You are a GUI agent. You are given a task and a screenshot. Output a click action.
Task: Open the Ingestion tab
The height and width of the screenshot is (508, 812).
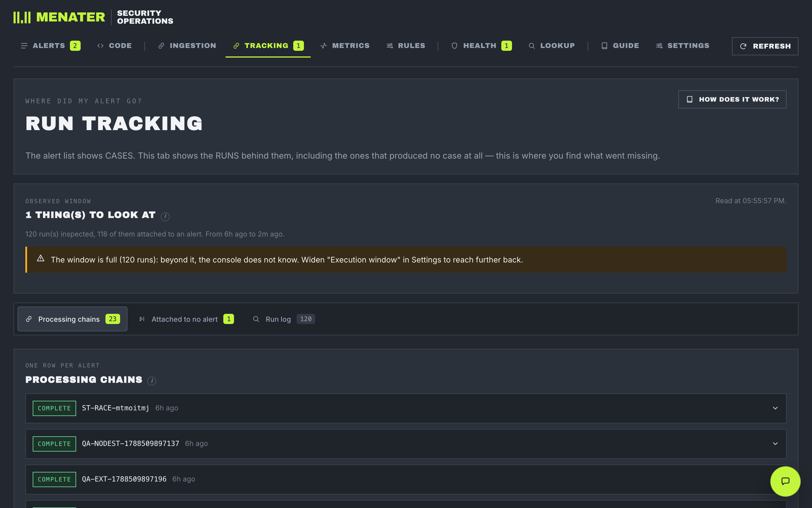[187, 46]
